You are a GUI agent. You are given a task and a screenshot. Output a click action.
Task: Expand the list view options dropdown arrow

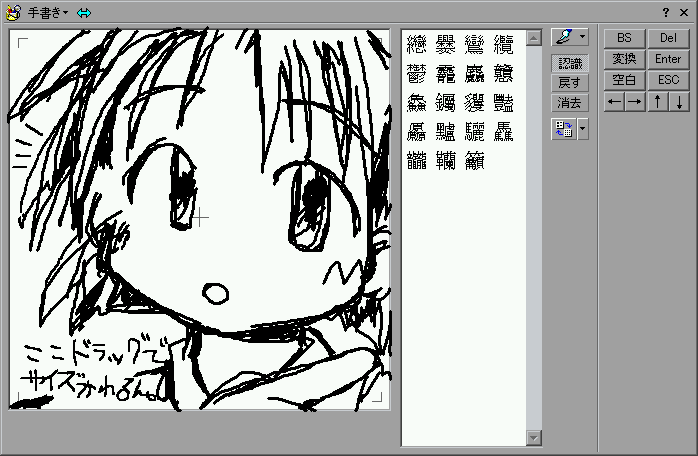pyautogui.click(x=583, y=129)
